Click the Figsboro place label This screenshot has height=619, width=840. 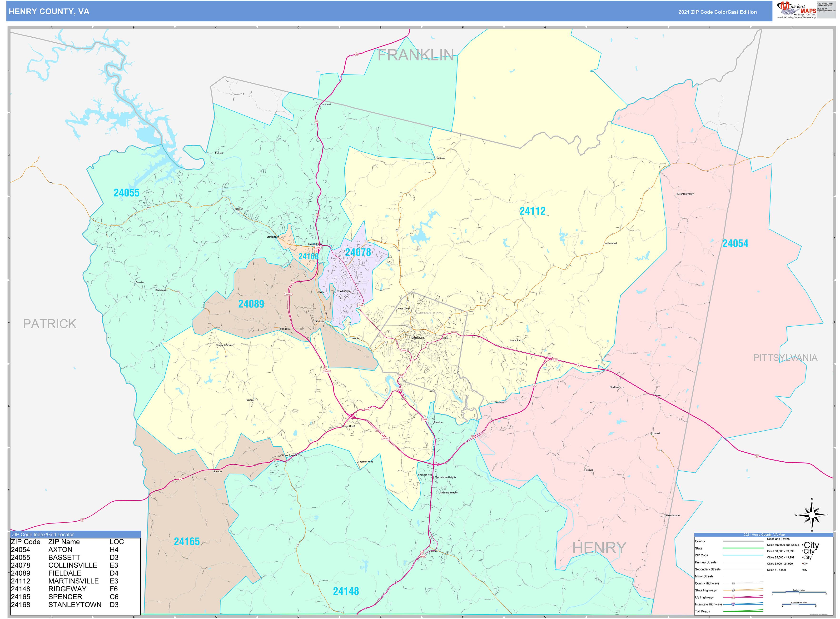[440, 158]
